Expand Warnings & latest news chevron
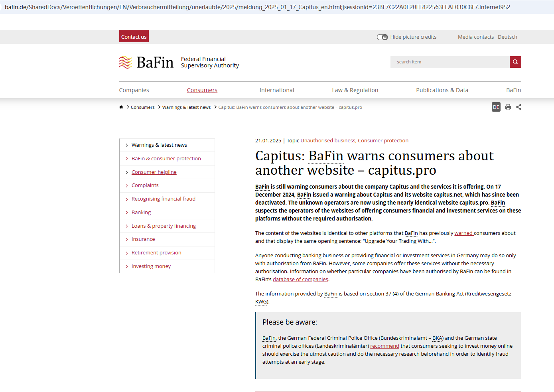The image size is (554, 392). click(x=127, y=145)
